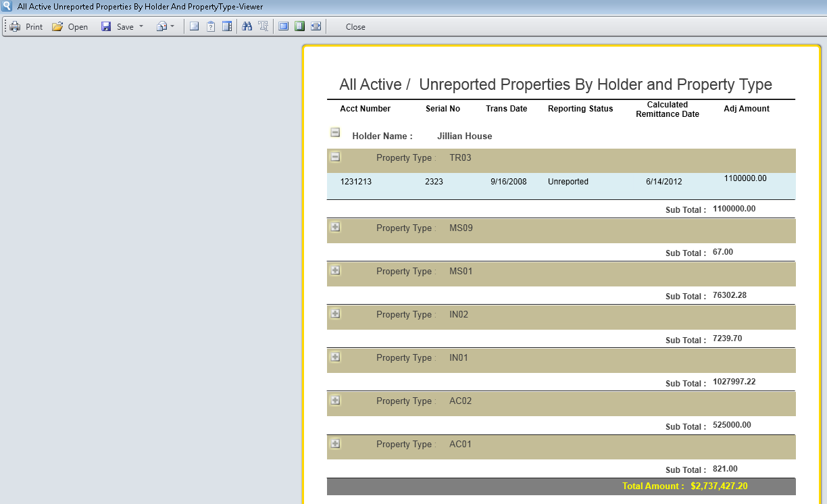Click the Acct Number column header
Screen dimensions: 827x504
click(366, 109)
